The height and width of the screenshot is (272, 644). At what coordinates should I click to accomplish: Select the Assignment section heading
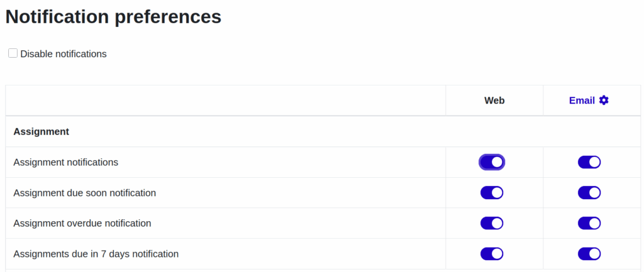41,132
